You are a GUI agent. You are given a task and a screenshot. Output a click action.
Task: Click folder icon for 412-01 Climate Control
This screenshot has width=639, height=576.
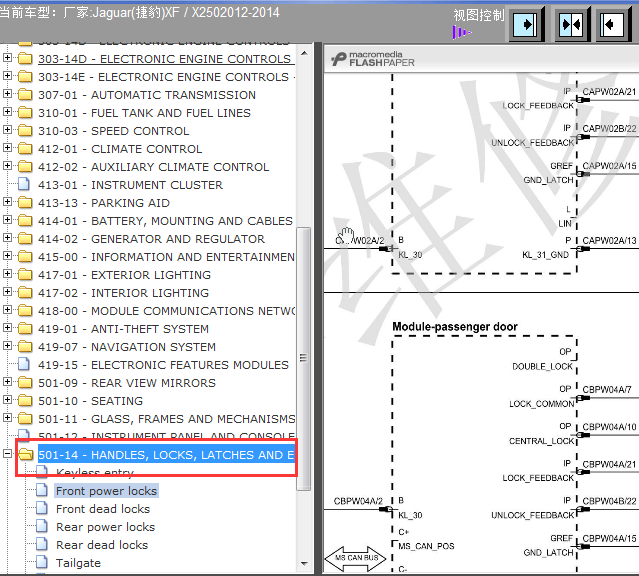pos(25,149)
